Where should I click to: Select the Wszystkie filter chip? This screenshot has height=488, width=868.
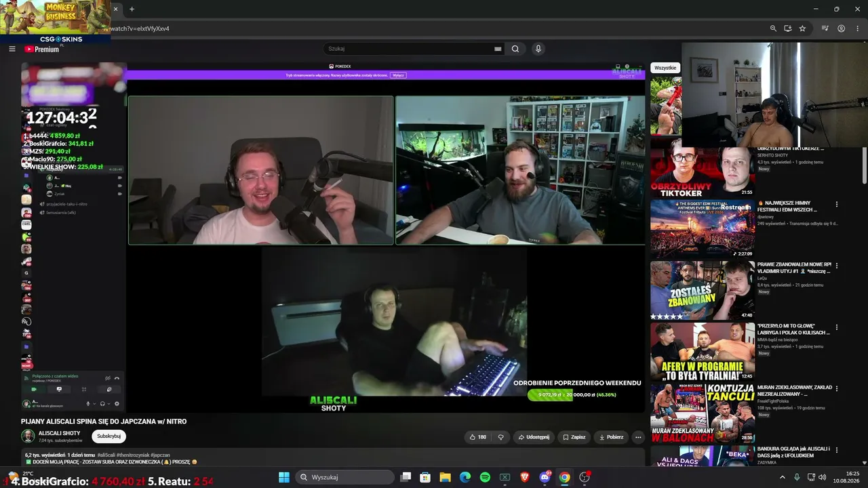pos(665,68)
